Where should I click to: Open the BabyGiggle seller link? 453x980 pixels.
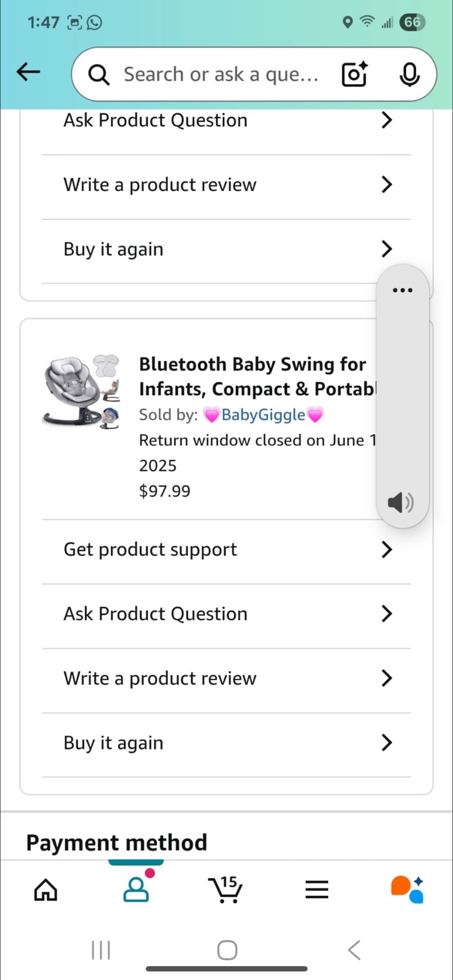click(x=263, y=415)
